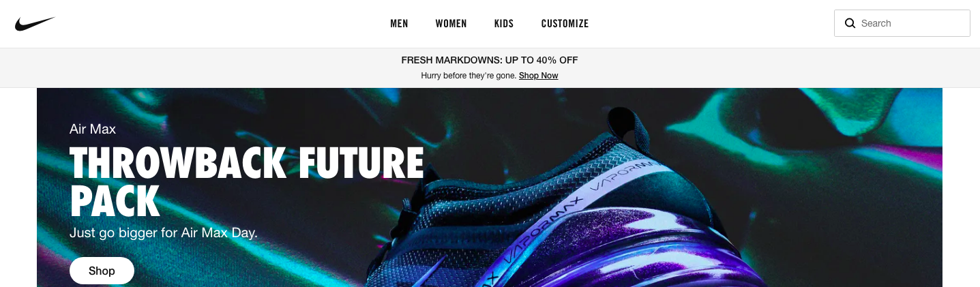The height and width of the screenshot is (287, 980).
Task: Click the Nike swoosh logo
Action: pos(35,24)
